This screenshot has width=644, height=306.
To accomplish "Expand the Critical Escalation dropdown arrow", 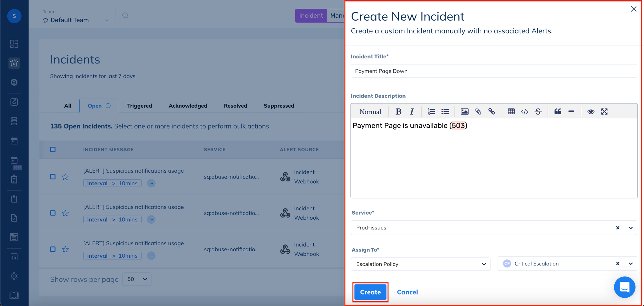I will pyautogui.click(x=631, y=264).
